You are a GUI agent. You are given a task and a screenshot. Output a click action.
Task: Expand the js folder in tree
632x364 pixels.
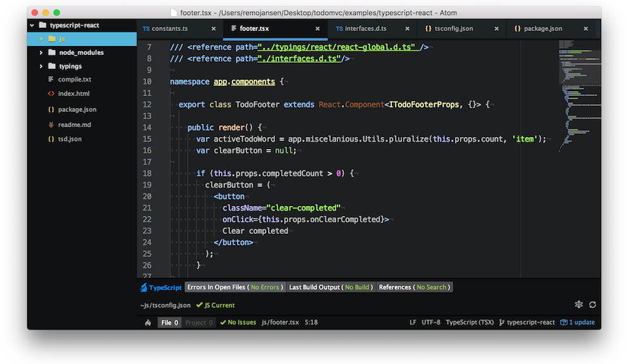point(42,39)
